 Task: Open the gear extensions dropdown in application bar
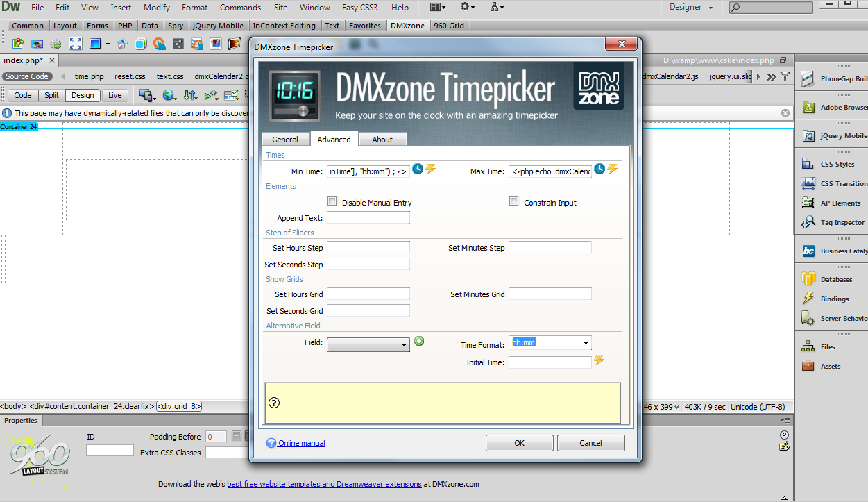pyautogui.click(x=468, y=8)
